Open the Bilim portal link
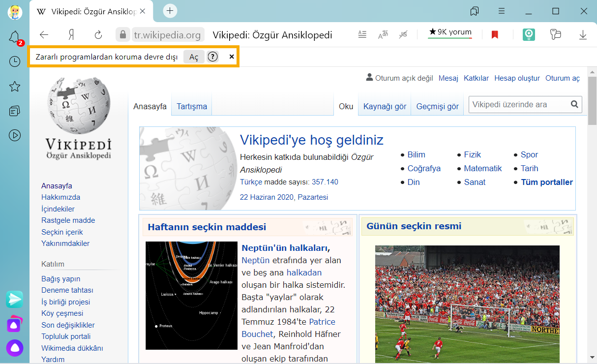The image size is (597, 364). [x=416, y=154]
